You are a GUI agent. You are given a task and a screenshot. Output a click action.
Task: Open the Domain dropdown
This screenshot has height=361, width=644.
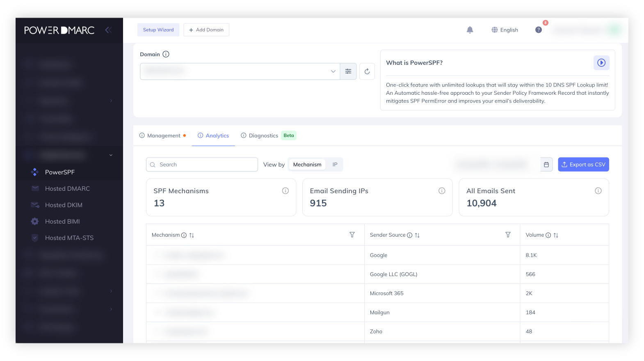point(240,71)
